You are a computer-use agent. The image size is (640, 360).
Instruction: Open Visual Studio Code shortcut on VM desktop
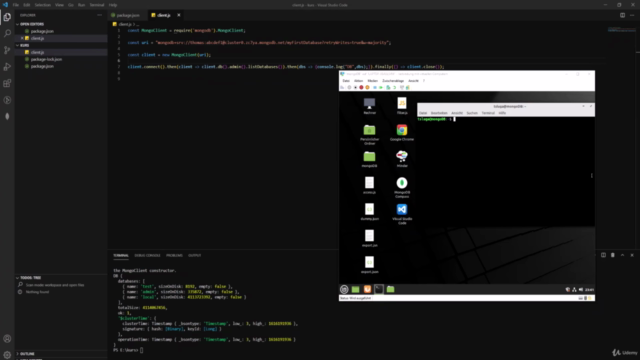pyautogui.click(x=402, y=214)
